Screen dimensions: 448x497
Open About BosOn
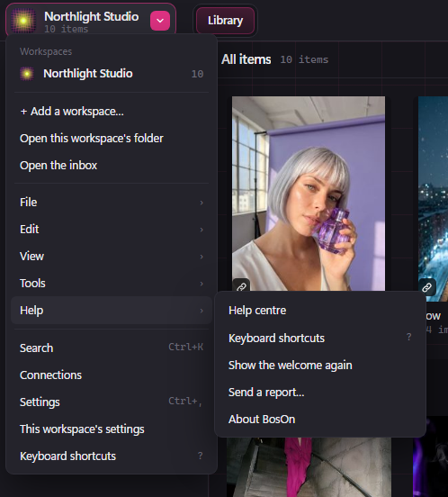pyautogui.click(x=320, y=420)
